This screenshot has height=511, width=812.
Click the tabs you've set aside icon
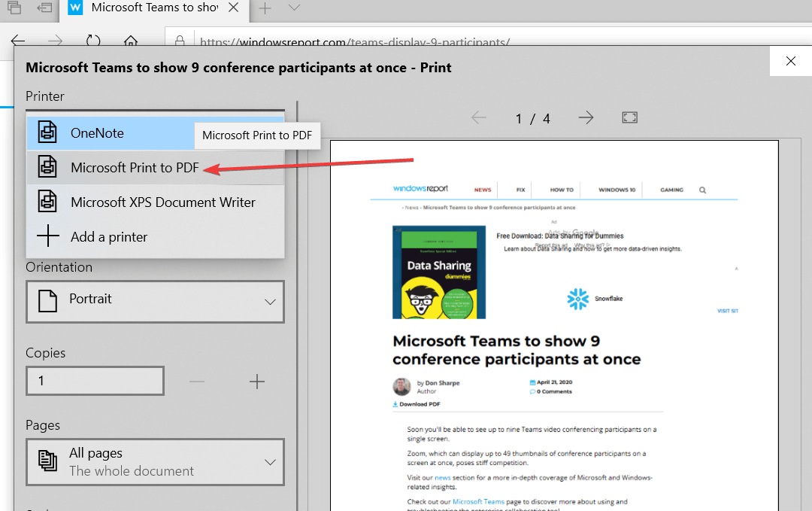[14, 8]
